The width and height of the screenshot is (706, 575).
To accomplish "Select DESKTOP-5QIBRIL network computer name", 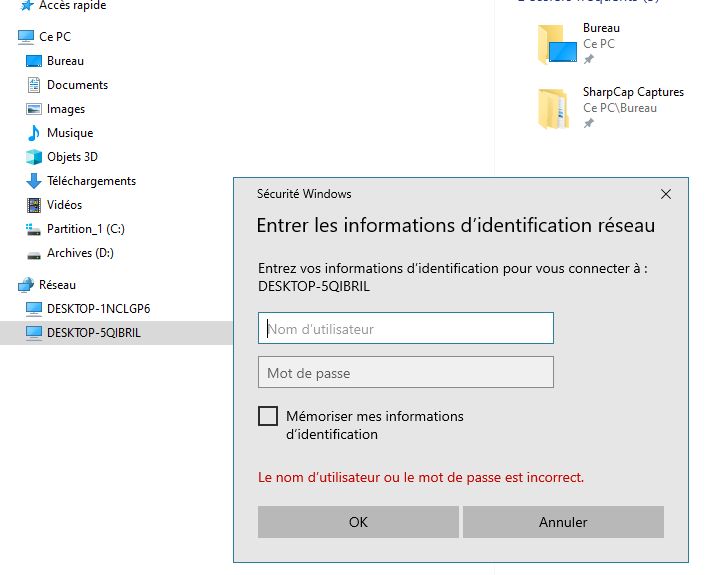I will (x=94, y=333).
